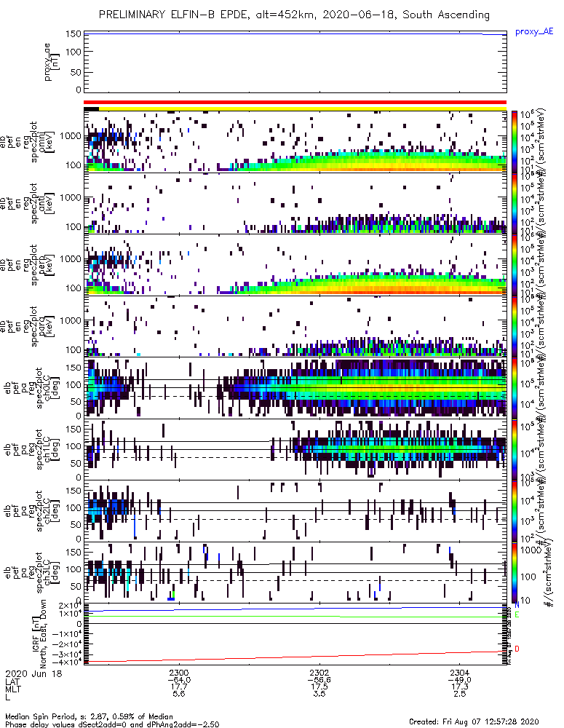Click the ch1LC panel color scale bar
This screenshot has width=564, height=728.
click(x=515, y=449)
